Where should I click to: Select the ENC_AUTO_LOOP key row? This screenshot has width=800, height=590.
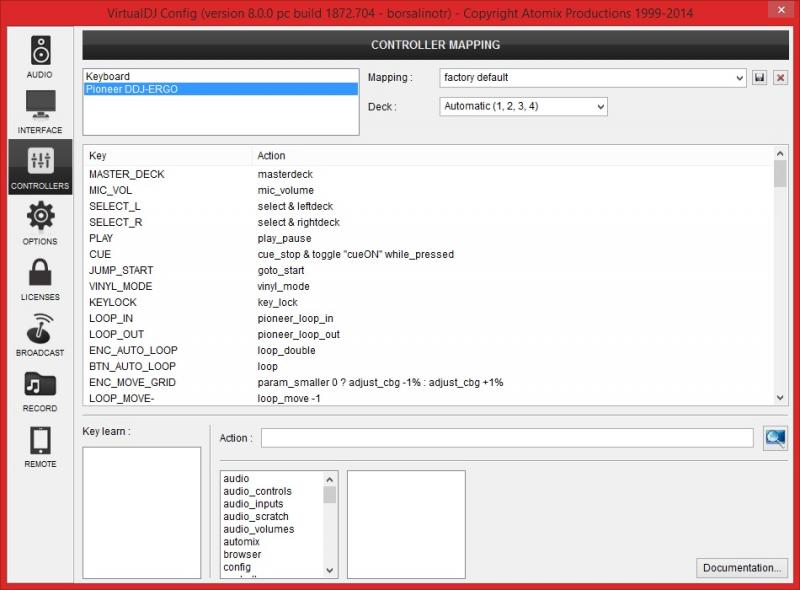(429, 350)
